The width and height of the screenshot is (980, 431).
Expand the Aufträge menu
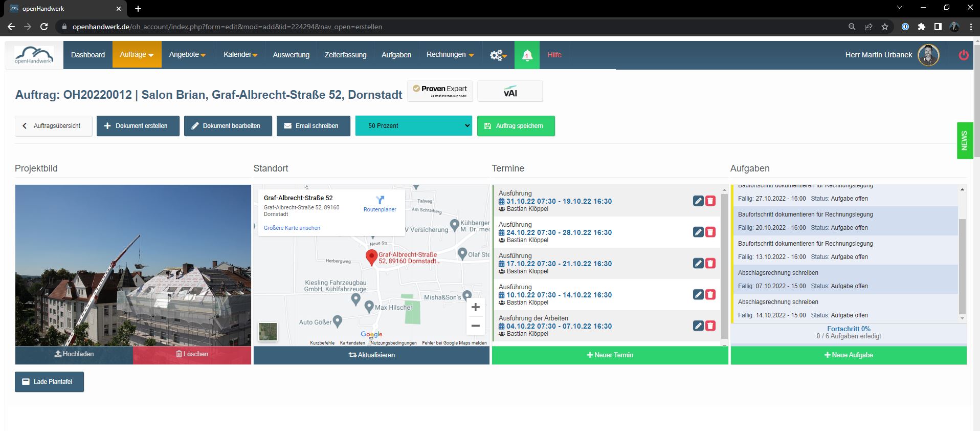137,55
